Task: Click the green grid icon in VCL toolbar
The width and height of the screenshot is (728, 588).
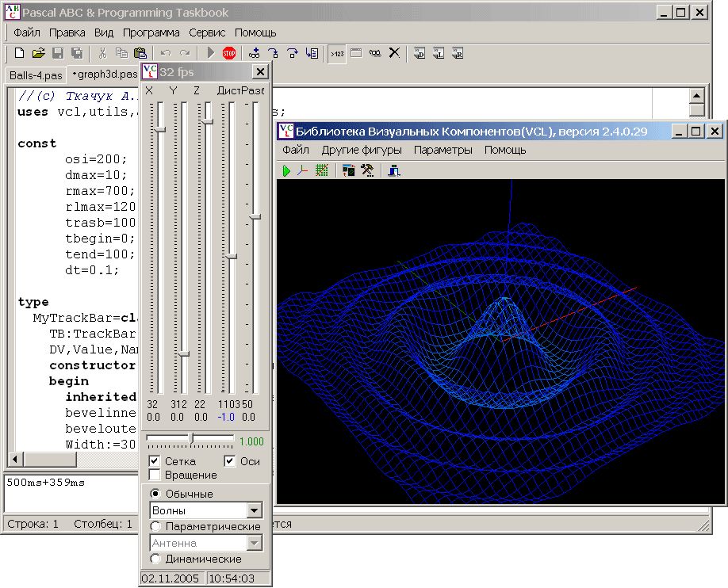Action: [321, 170]
